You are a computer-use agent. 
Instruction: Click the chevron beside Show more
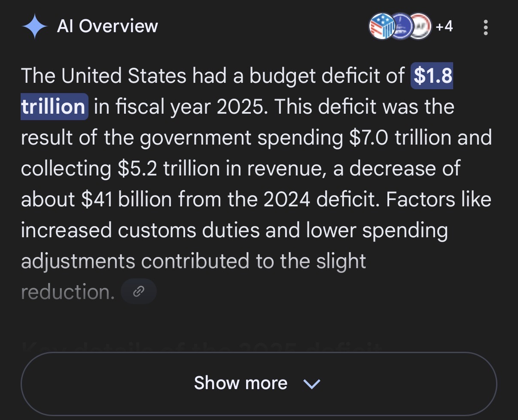point(311,384)
